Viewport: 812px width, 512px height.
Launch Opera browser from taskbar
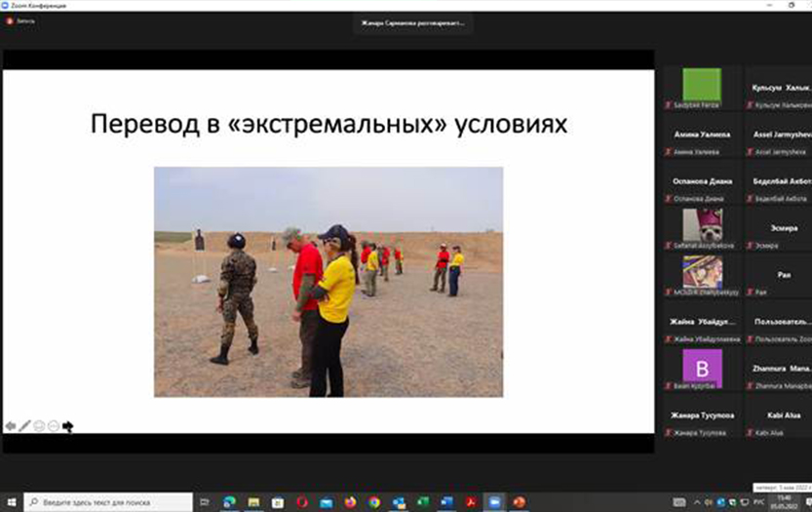tap(302, 502)
